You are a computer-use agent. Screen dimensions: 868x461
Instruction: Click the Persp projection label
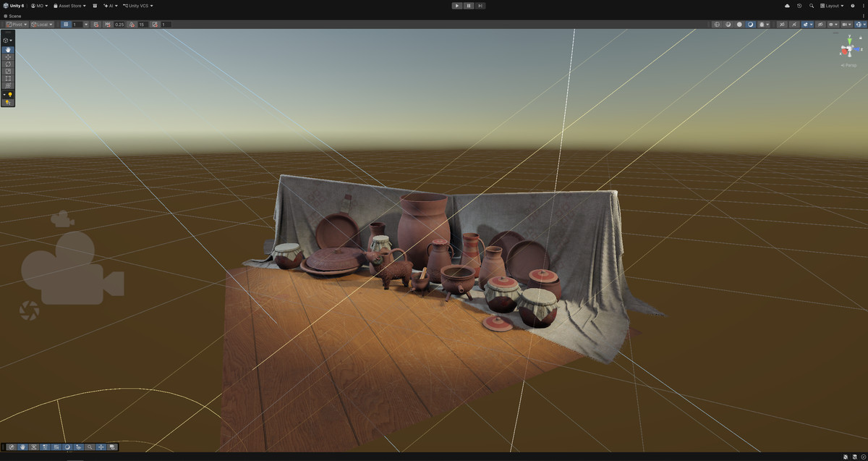(848, 65)
